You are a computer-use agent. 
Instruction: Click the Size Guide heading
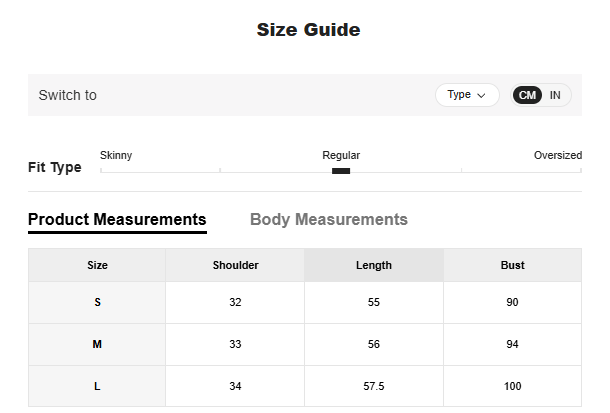pyautogui.click(x=308, y=30)
